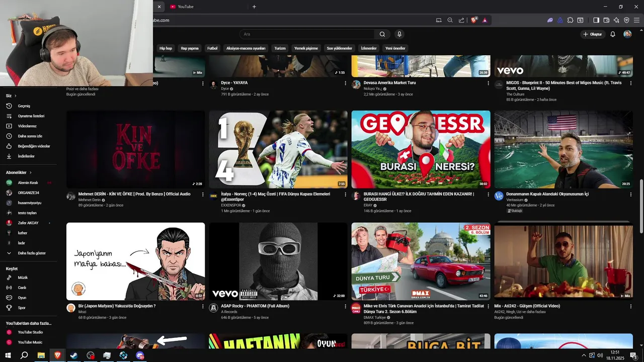Viewport: 644px width, 362px height.
Task: Click the search magnifier button
Action: (x=382, y=34)
